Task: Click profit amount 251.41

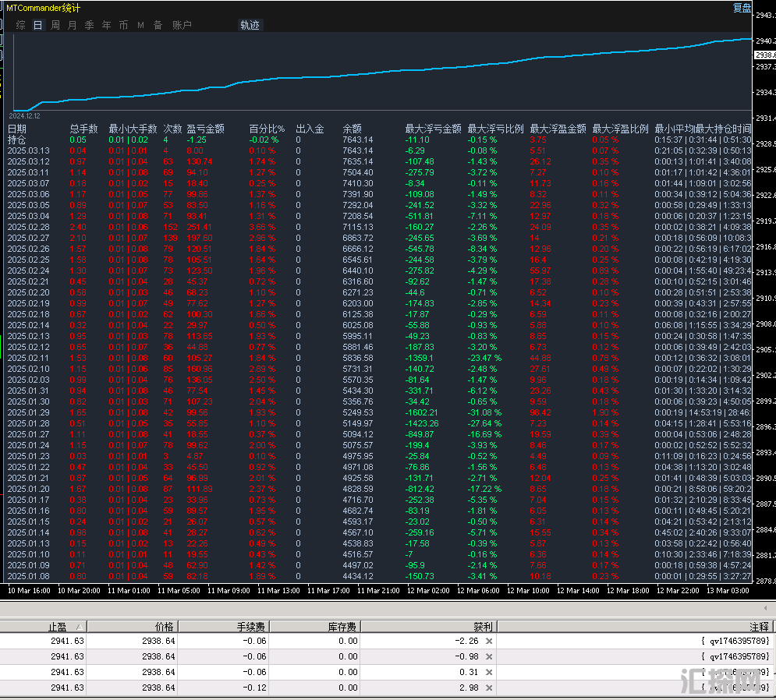Action: pos(200,227)
